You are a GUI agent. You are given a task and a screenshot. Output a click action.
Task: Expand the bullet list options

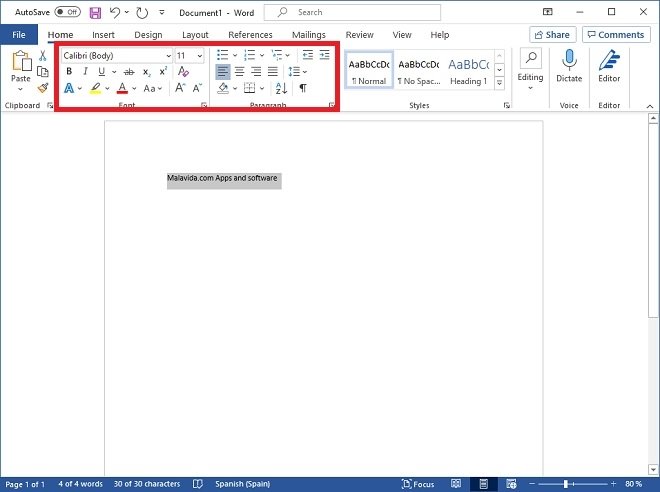point(235,55)
